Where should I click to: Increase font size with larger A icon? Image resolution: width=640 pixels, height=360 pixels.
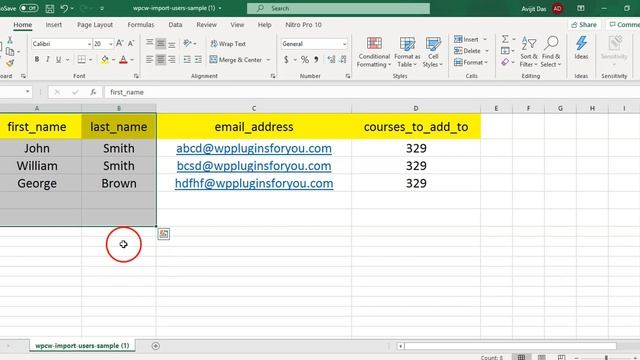point(120,43)
